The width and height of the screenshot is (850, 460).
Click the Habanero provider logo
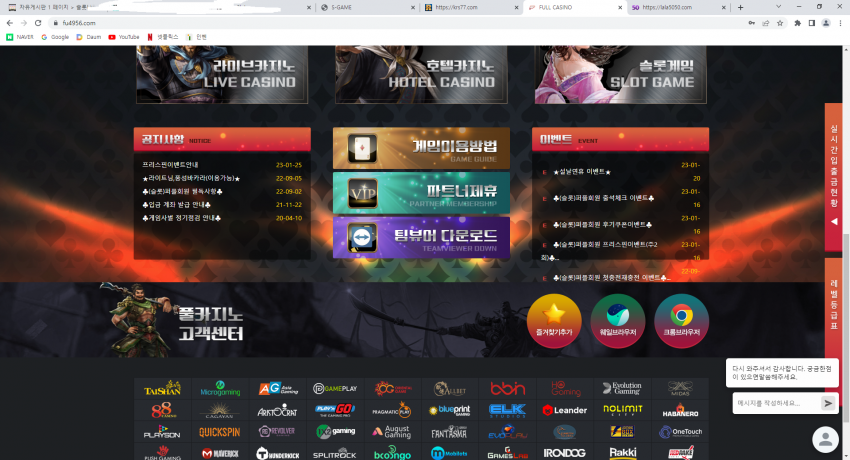(680, 410)
